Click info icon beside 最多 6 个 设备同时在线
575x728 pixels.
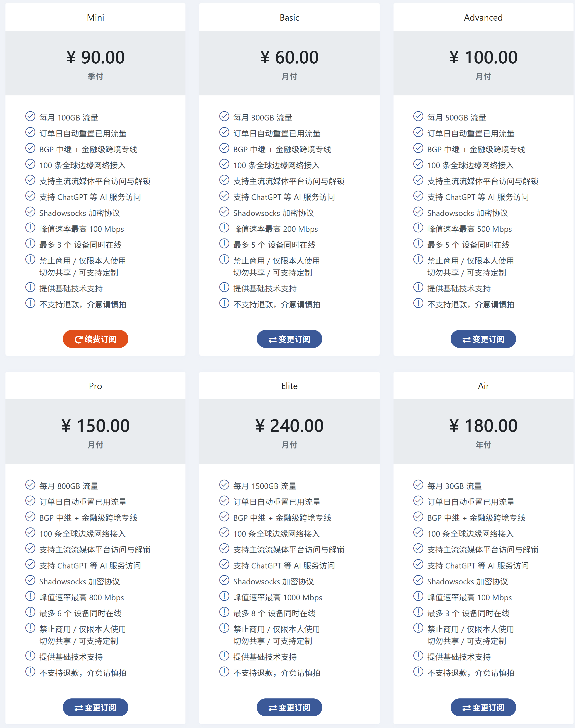pyautogui.click(x=30, y=612)
